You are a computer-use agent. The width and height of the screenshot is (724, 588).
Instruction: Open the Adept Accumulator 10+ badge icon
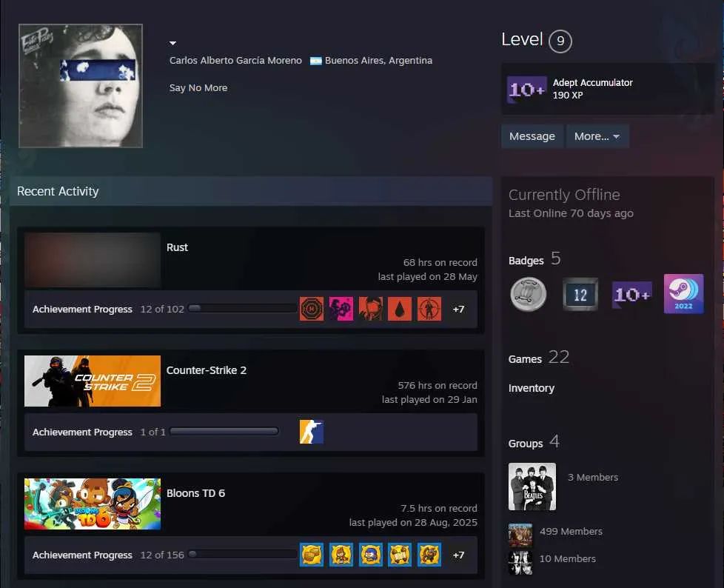527,89
